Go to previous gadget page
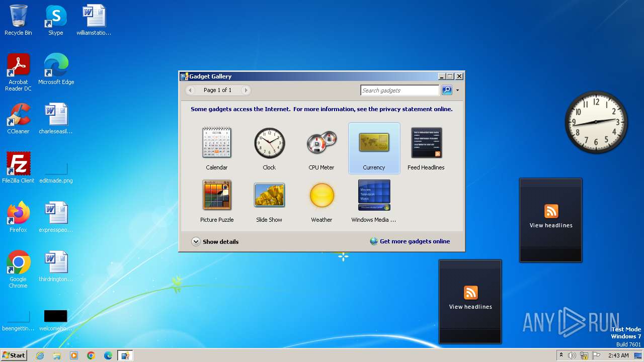 (x=190, y=90)
